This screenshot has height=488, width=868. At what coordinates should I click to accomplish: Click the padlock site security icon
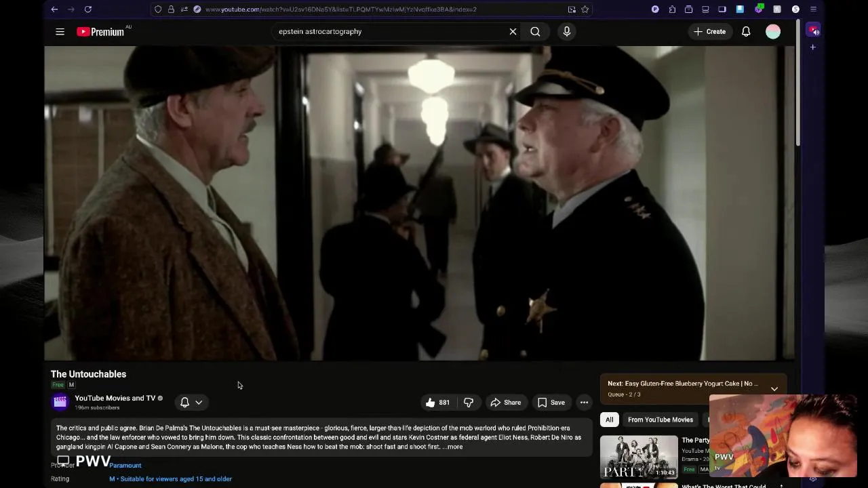pos(171,9)
